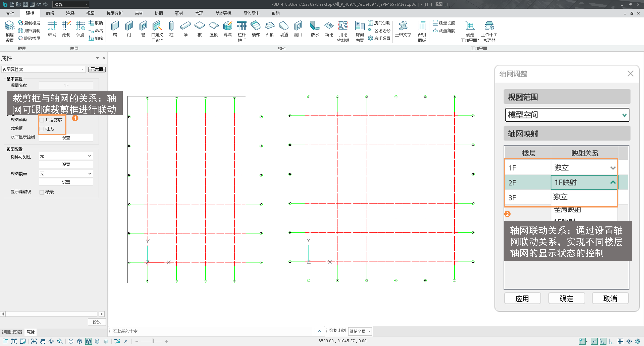Expand the 1F 映射关系 dropdown
This screenshot has height=346, width=644.
[612, 168]
